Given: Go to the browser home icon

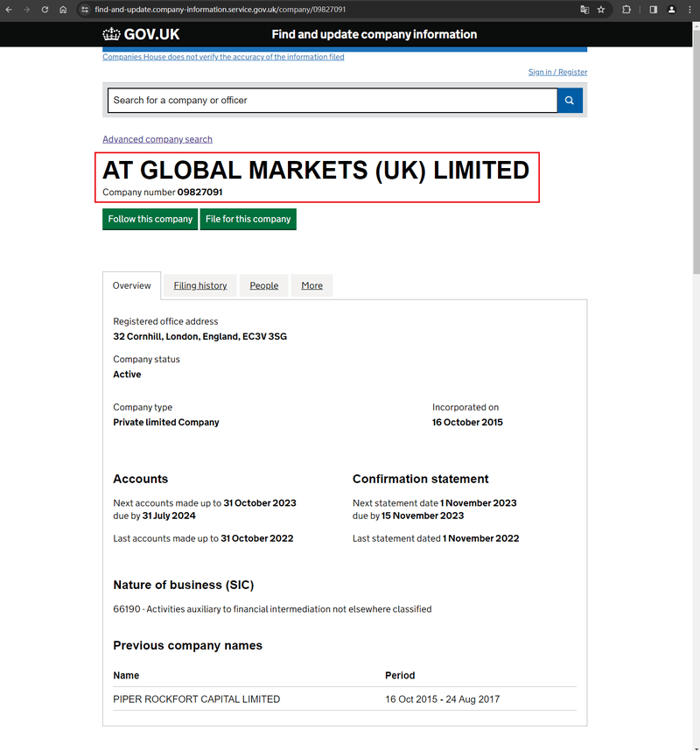Looking at the screenshot, I should 63,10.
